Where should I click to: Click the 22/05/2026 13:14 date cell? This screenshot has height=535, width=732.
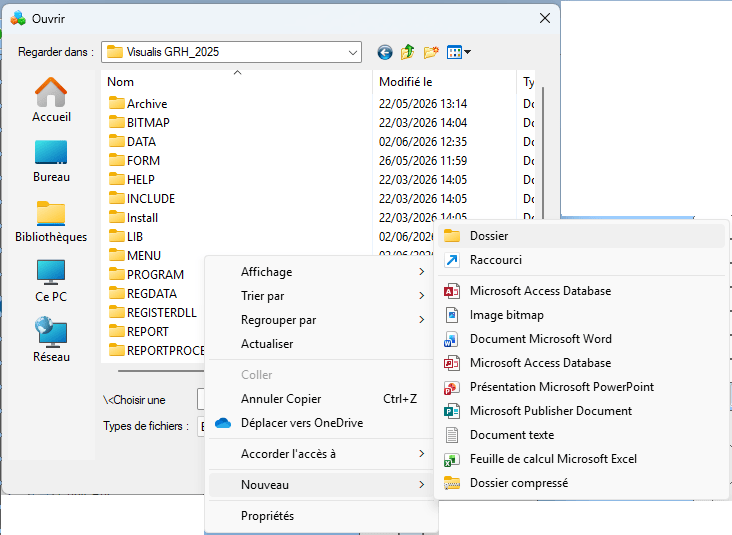pos(423,104)
